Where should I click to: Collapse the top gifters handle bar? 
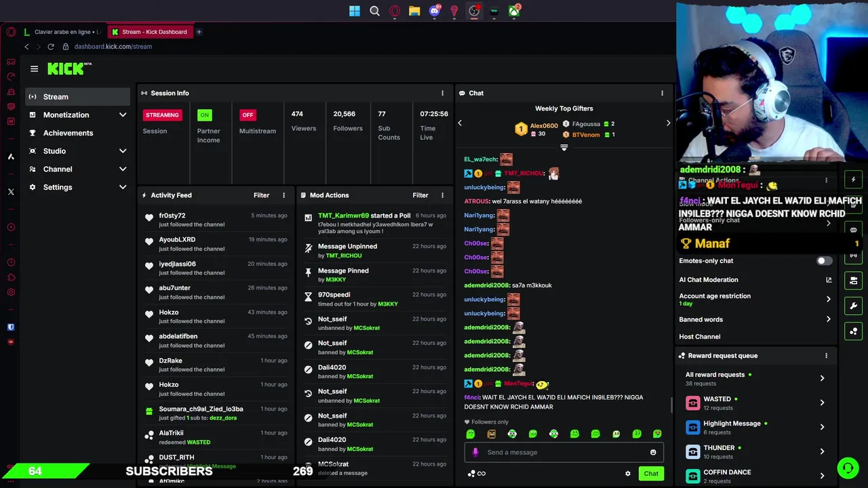tap(564, 147)
